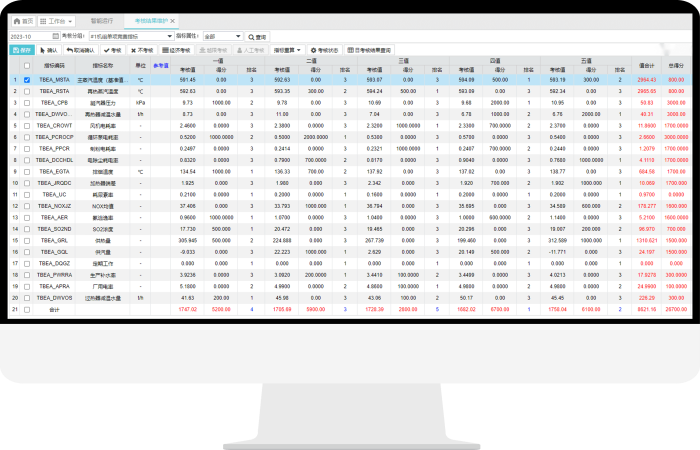
Task: Open the 工作台 workspace menu
Action: tap(59, 20)
